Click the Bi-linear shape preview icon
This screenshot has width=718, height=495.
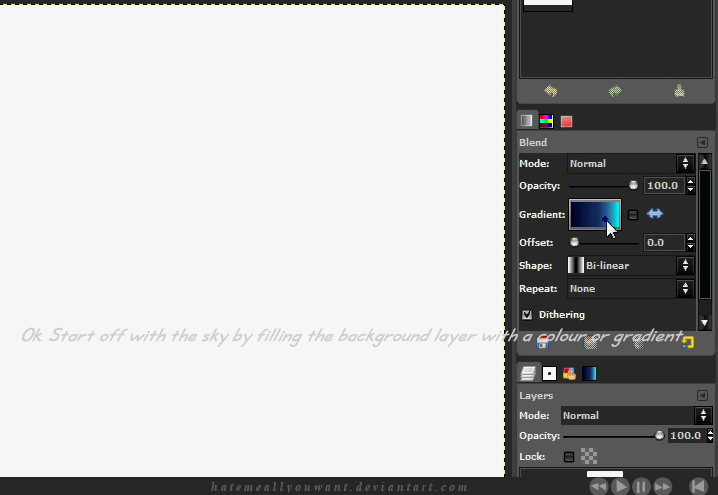coord(576,265)
